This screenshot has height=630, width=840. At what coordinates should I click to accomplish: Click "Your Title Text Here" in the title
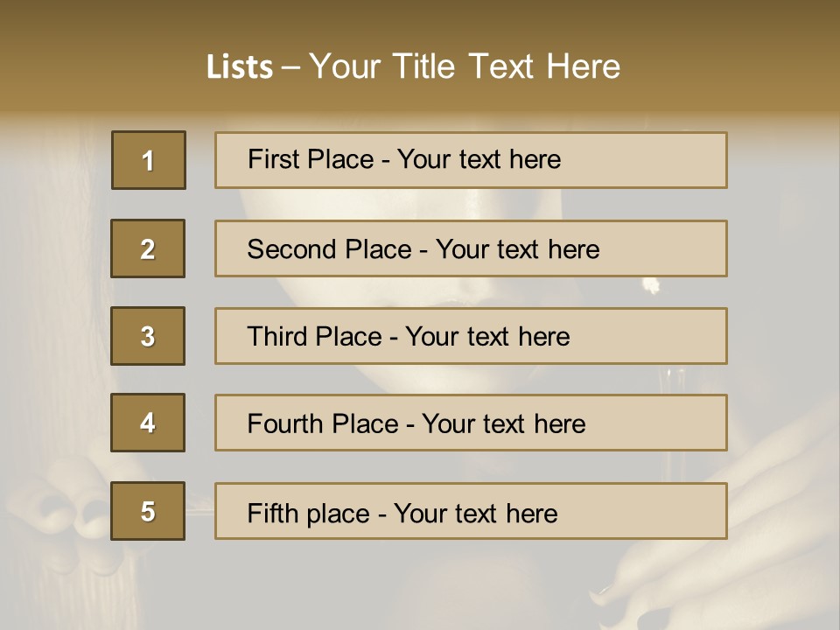465,66
